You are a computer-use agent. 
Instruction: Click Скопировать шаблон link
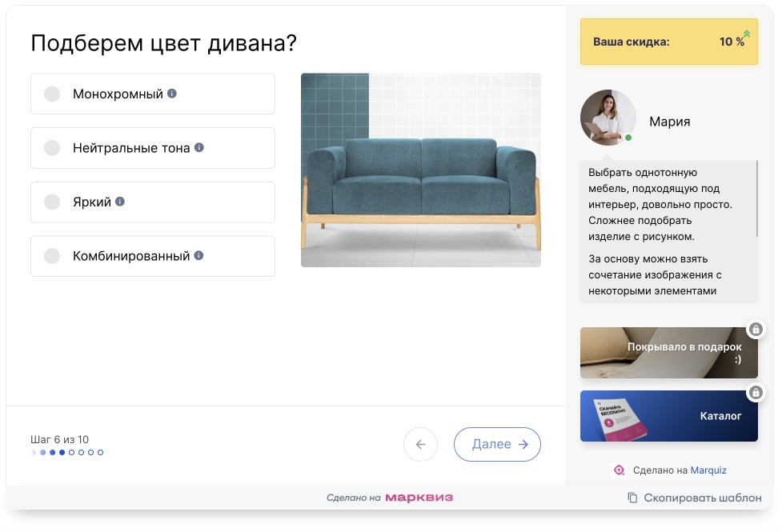701,498
